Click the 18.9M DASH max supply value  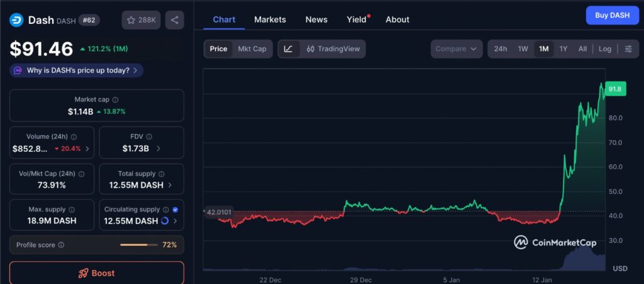tap(52, 221)
